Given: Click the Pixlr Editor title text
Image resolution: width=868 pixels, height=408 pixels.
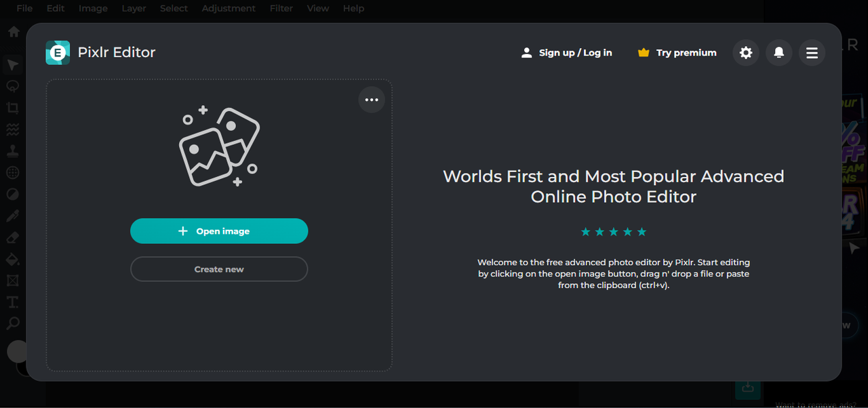Looking at the screenshot, I should pyautogui.click(x=117, y=52).
